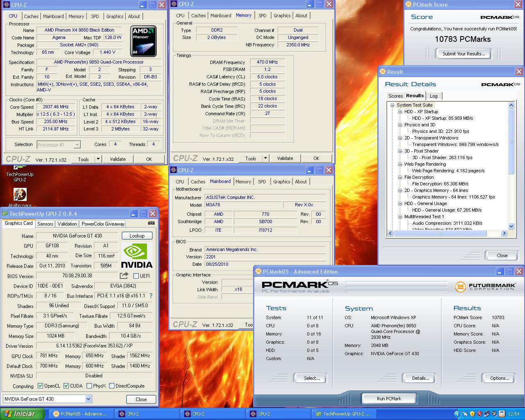Click the PCMark05 Advanced Edition title icon
This screenshot has height=420, width=525.
tap(258, 272)
